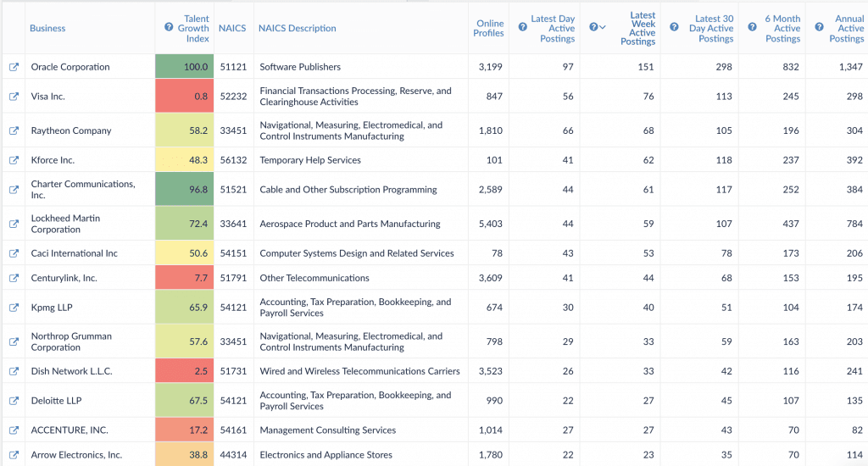This screenshot has width=868, height=466.
Task: Open external link for Centurylink, Inc.
Action: point(14,278)
